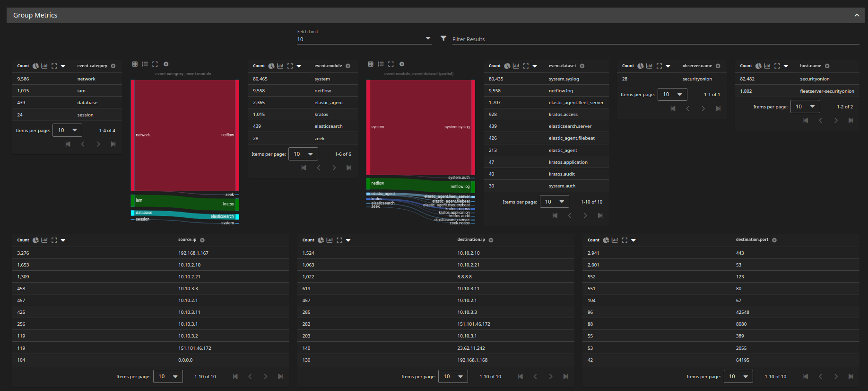868x391 pixels.
Task: Remove the host.name group column
Action: (x=827, y=66)
